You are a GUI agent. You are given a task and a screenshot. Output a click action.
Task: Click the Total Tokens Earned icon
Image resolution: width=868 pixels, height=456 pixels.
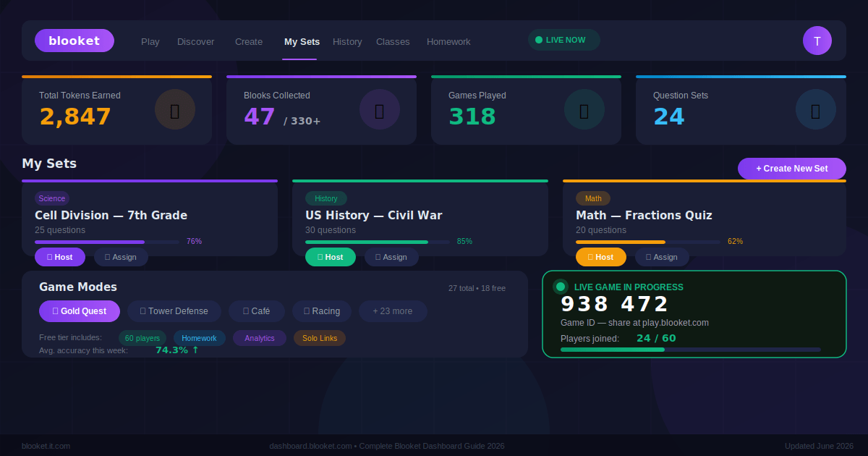click(x=175, y=110)
